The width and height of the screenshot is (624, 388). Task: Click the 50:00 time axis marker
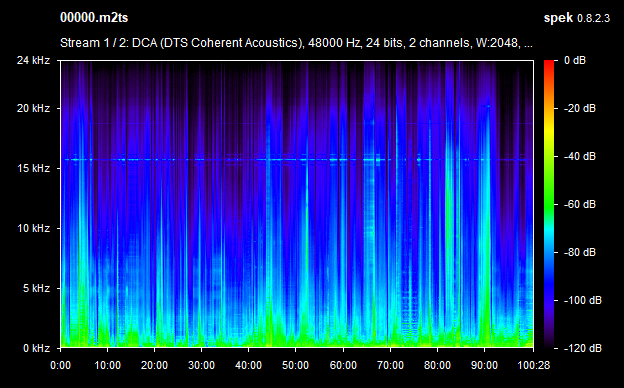click(295, 365)
